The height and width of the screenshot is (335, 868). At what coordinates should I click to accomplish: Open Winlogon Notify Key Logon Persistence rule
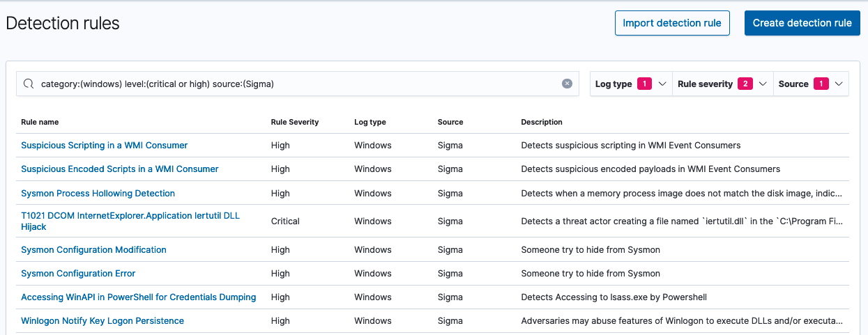click(102, 320)
